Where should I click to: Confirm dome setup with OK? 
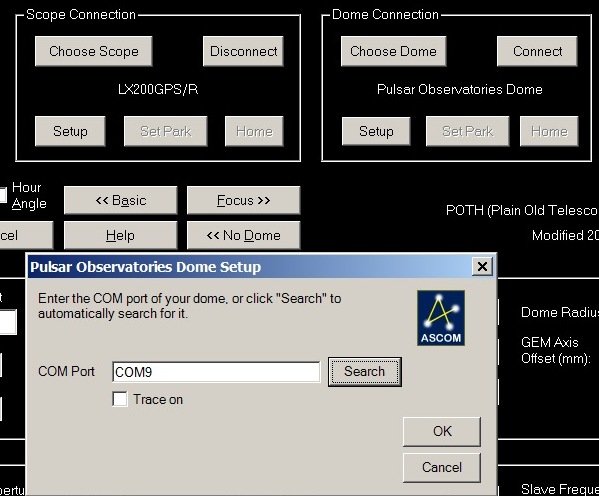click(442, 431)
